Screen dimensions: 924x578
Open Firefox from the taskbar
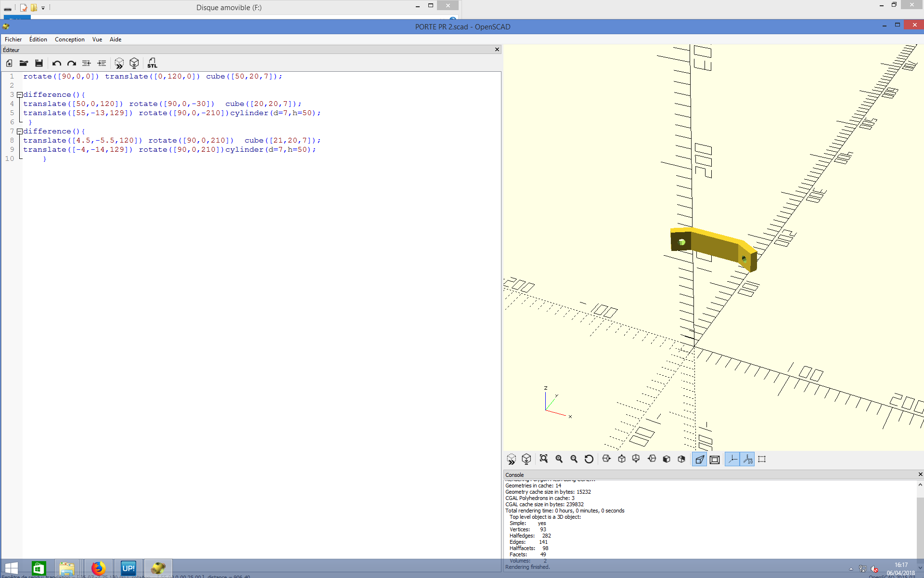coord(99,568)
